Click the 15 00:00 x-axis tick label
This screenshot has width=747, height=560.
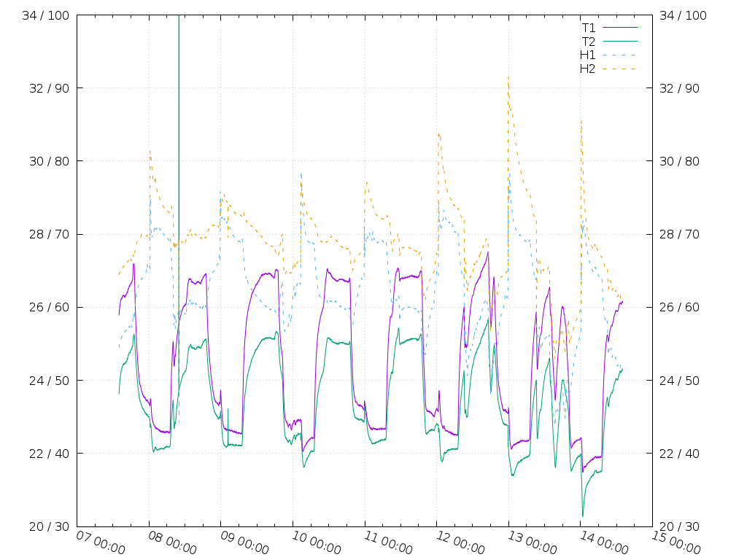(676, 543)
